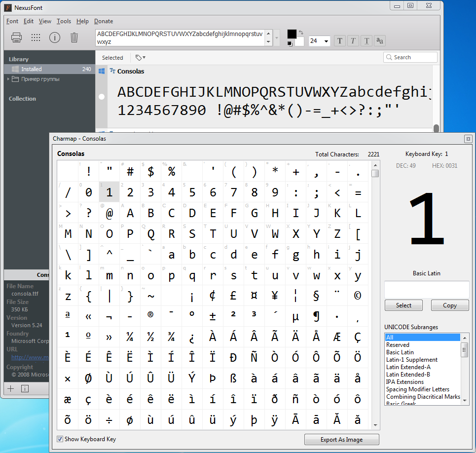Screen dimensions: 476x453
Task: Select the Æ ligature cell
Action: coord(337,337)
